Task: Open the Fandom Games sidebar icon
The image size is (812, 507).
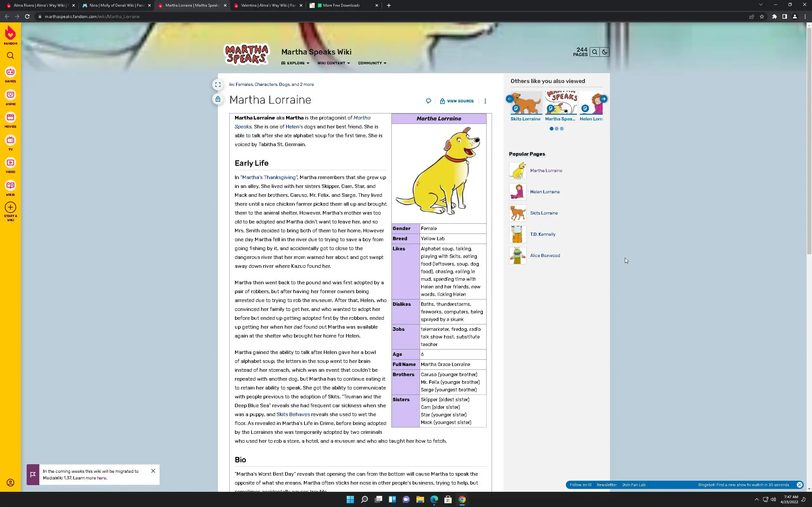Action: pos(10,73)
